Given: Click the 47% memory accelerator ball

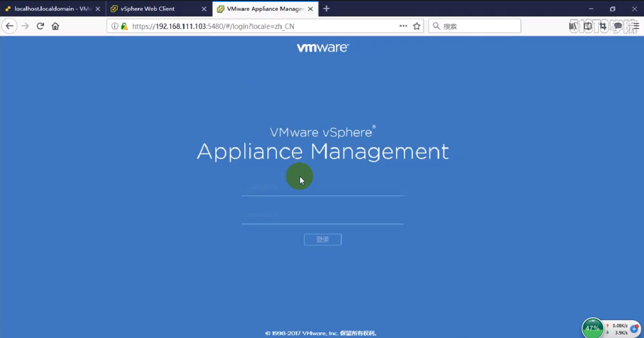Looking at the screenshot, I should (x=592, y=328).
